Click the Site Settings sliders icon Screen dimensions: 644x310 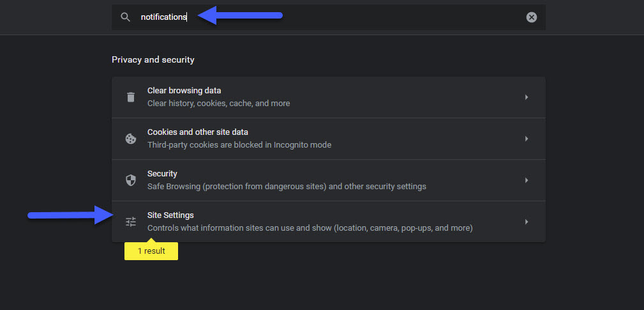click(x=131, y=222)
